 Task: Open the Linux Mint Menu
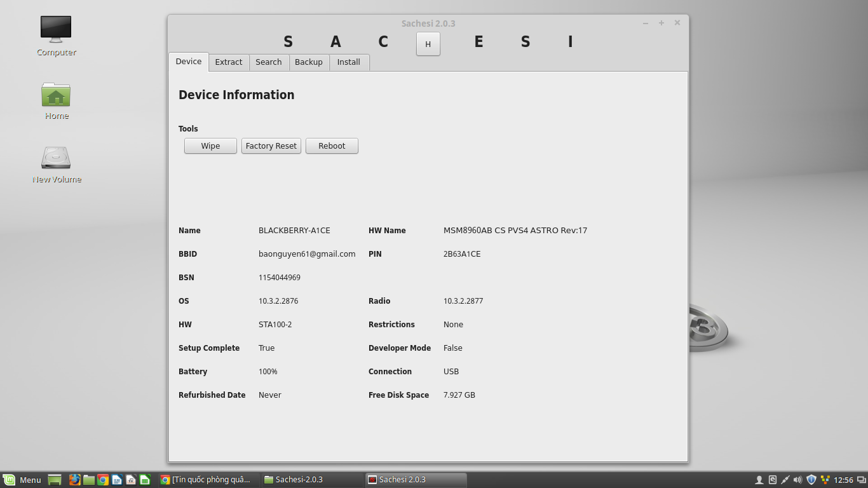(22, 480)
